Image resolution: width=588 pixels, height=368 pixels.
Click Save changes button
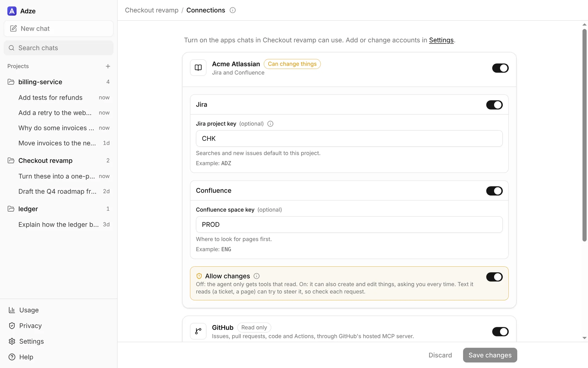(x=490, y=355)
